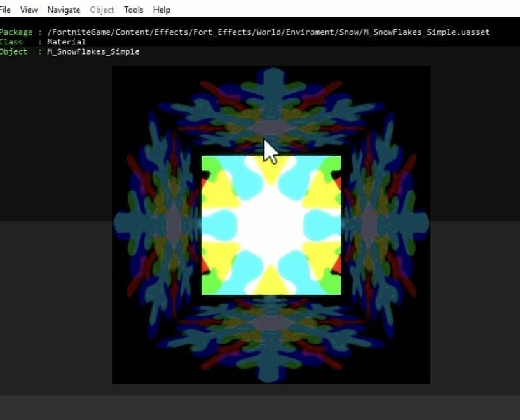Click the grayed-out Object menu

pos(102,10)
